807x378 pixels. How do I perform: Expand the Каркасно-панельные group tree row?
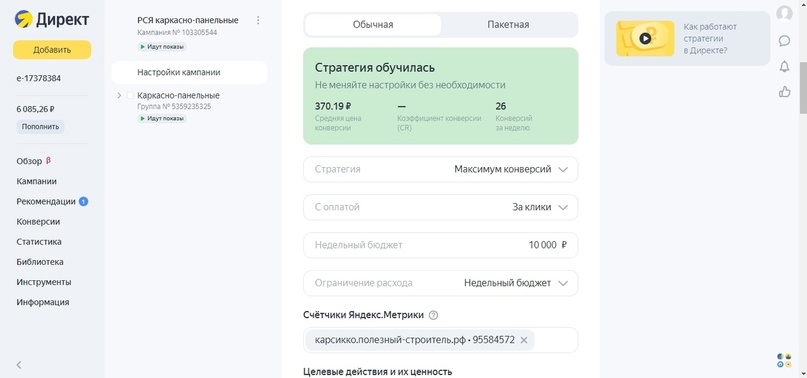(119, 95)
